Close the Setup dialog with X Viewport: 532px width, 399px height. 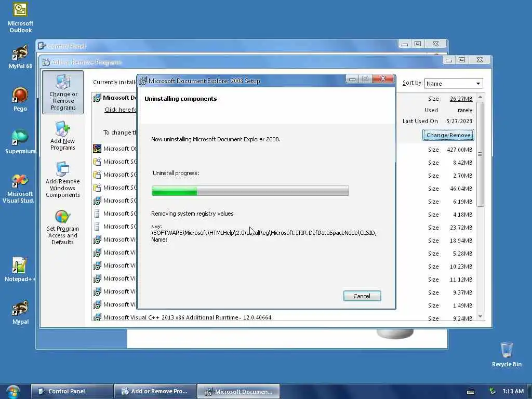point(383,79)
